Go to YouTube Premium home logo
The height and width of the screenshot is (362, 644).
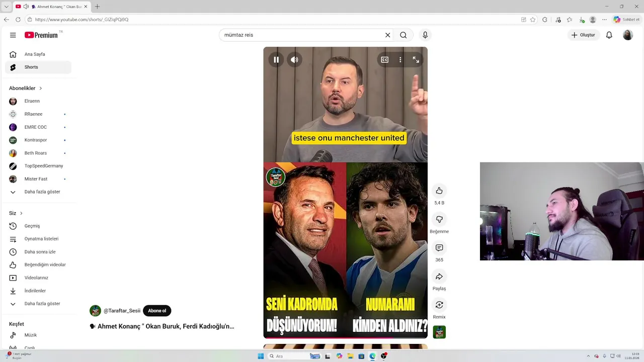(41, 35)
